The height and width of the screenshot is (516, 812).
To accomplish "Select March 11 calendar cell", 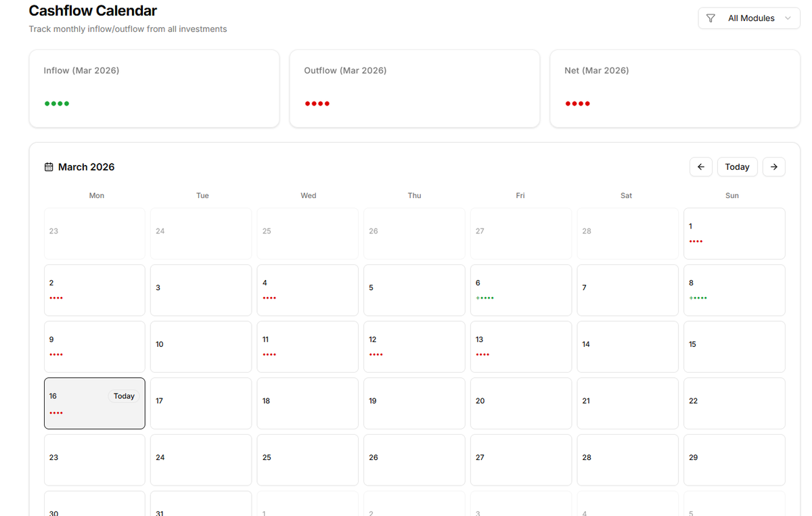I will (x=308, y=347).
